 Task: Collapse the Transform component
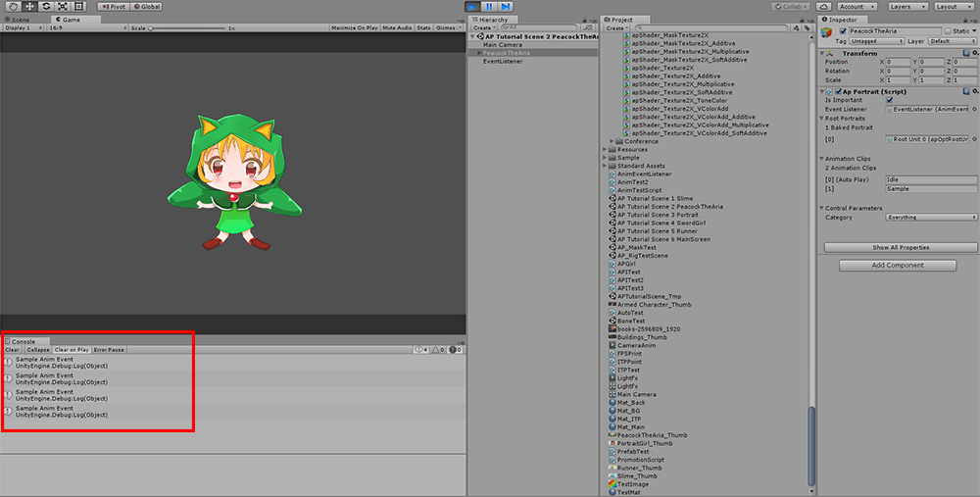[x=822, y=54]
